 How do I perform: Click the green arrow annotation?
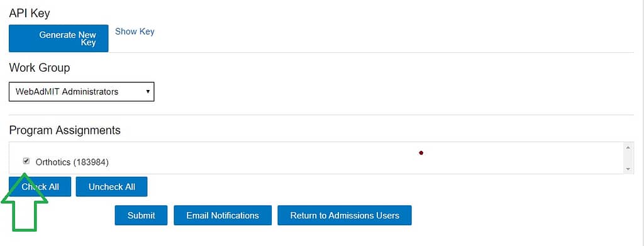coord(25,203)
